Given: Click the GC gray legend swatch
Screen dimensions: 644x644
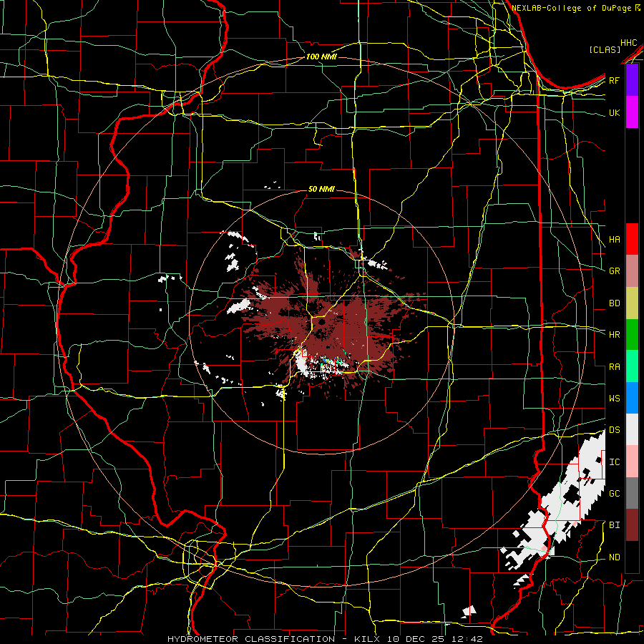Looking at the screenshot, I should pyautogui.click(x=632, y=493).
